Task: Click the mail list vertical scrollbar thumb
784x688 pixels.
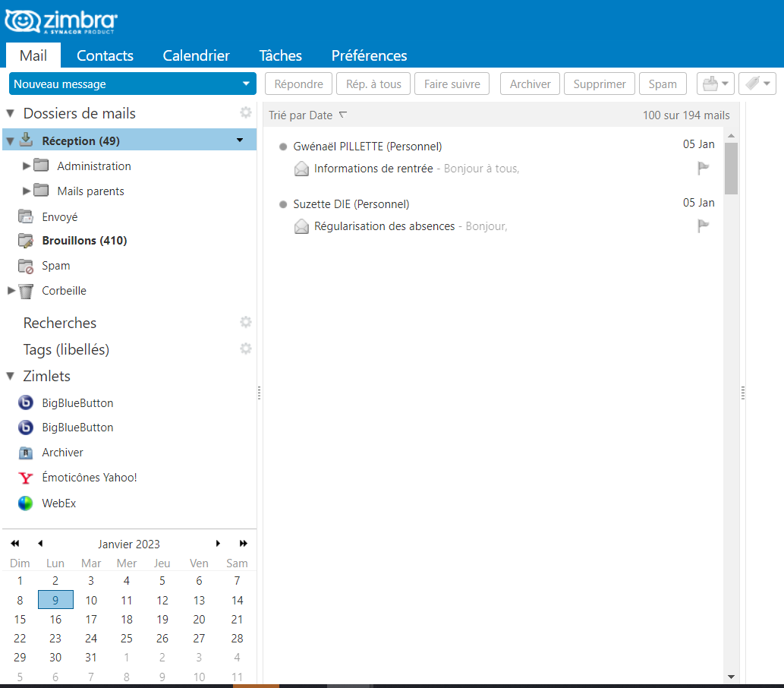Action: pos(731,169)
